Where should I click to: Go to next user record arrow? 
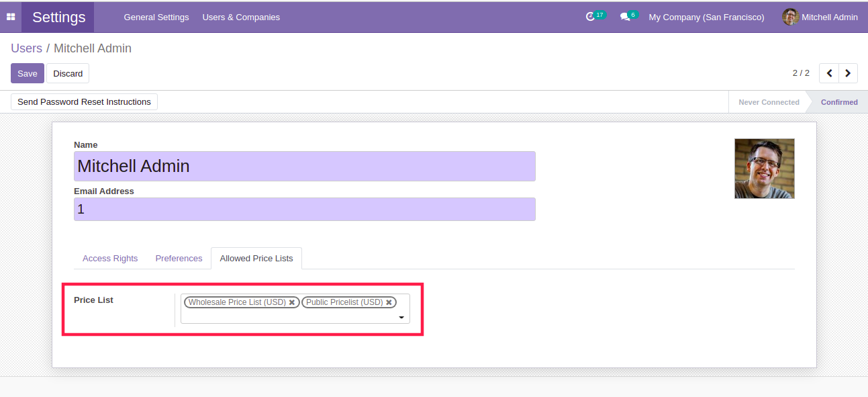tap(849, 73)
